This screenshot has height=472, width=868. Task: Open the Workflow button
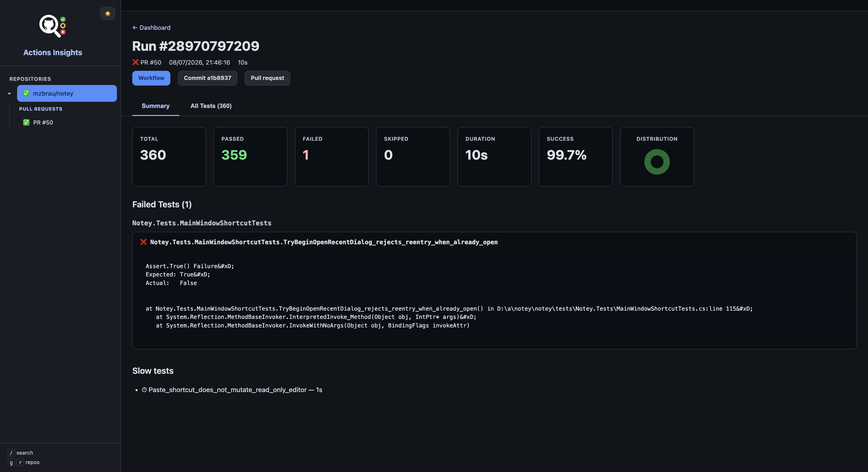(x=151, y=78)
